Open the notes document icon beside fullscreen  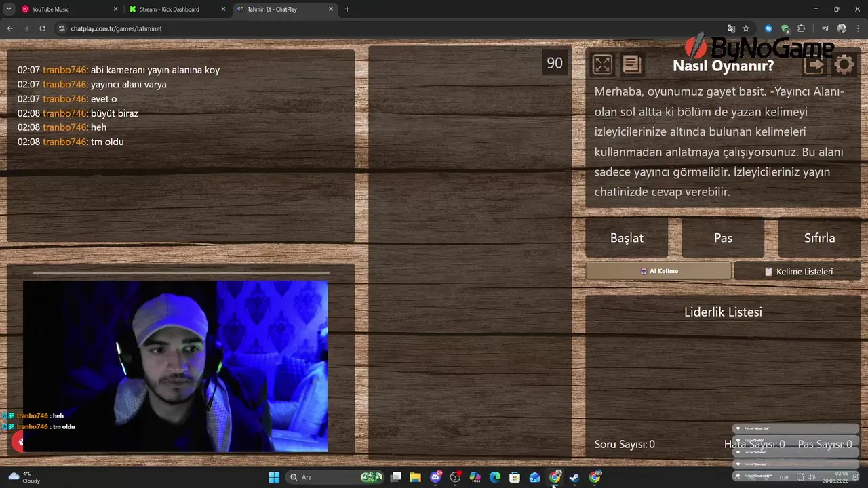coord(631,64)
